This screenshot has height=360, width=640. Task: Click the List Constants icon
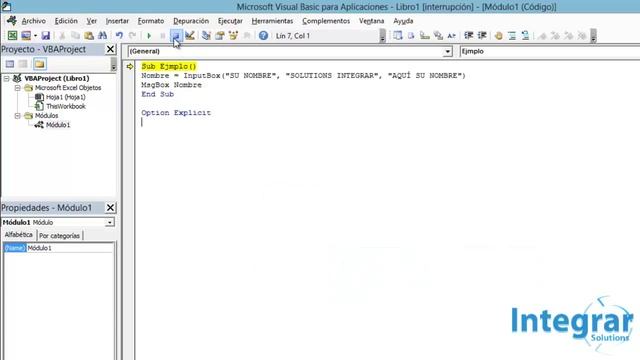(x=411, y=36)
